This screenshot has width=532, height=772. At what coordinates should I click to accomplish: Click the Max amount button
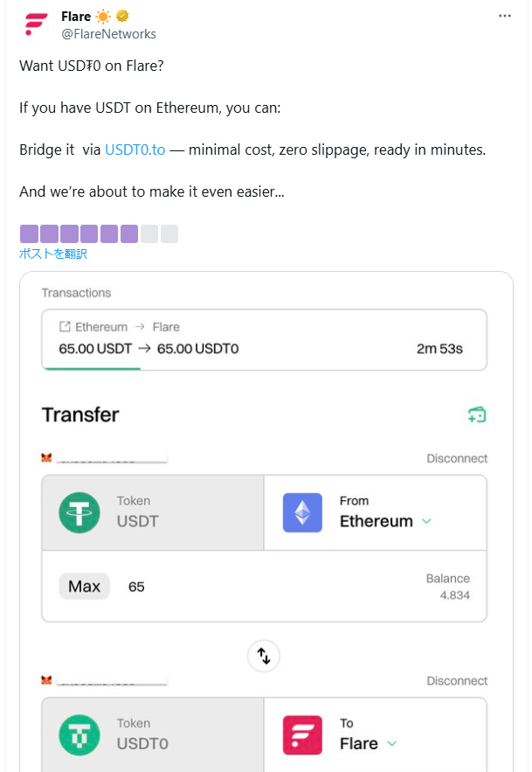84,587
